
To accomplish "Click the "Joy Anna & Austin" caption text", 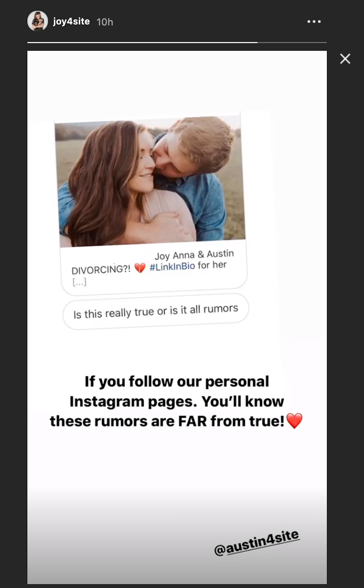I will [194, 254].
